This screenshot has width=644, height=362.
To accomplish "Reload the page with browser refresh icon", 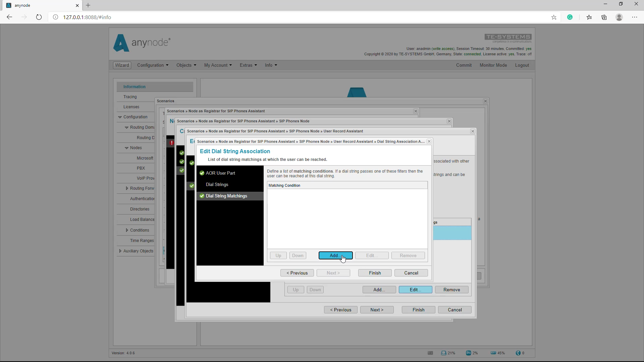I will coord(39,17).
